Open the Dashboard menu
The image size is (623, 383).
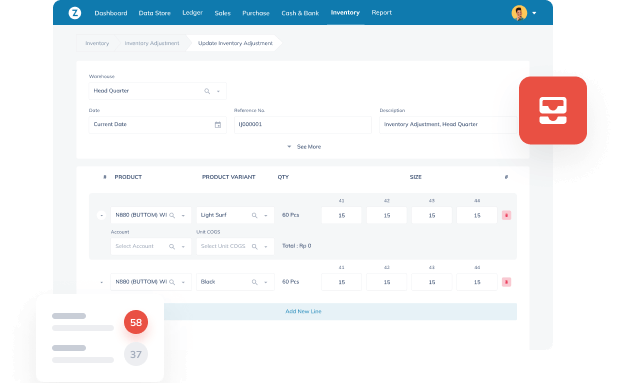tap(111, 13)
